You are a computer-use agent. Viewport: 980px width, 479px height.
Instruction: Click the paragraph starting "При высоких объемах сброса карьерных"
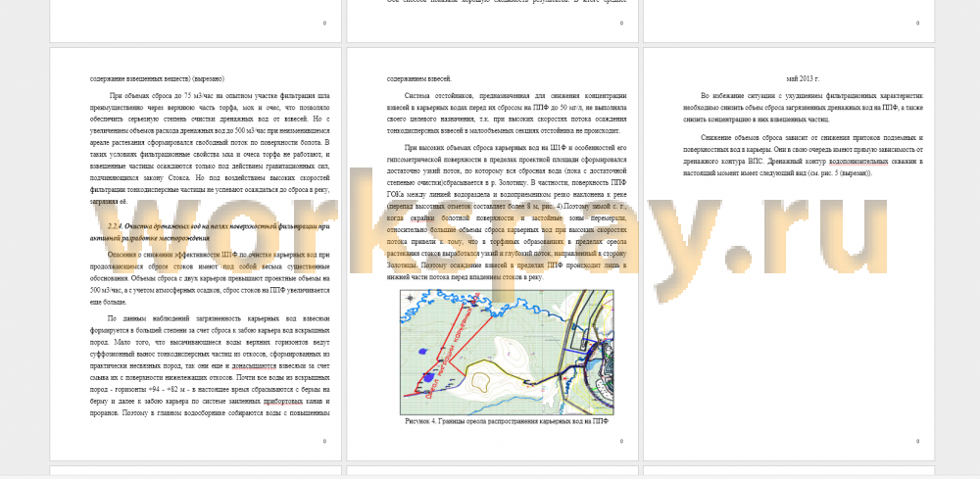pyautogui.click(x=507, y=213)
